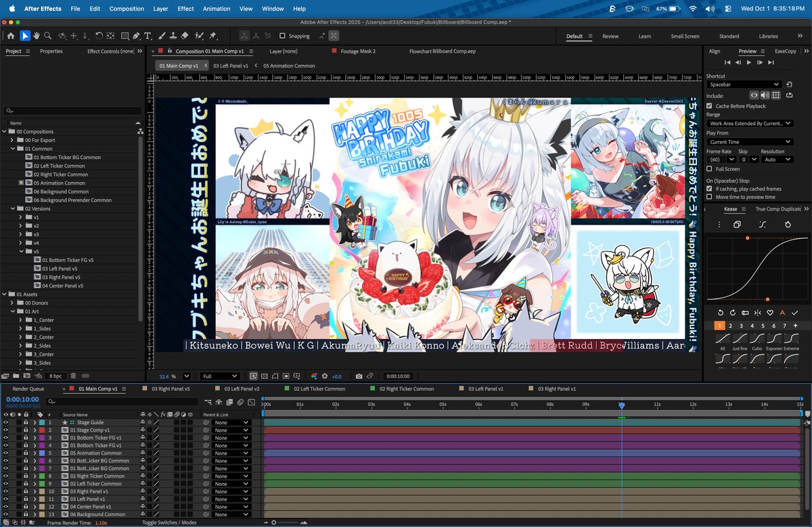Expand the 05 Animation Common layer properties

click(35, 453)
